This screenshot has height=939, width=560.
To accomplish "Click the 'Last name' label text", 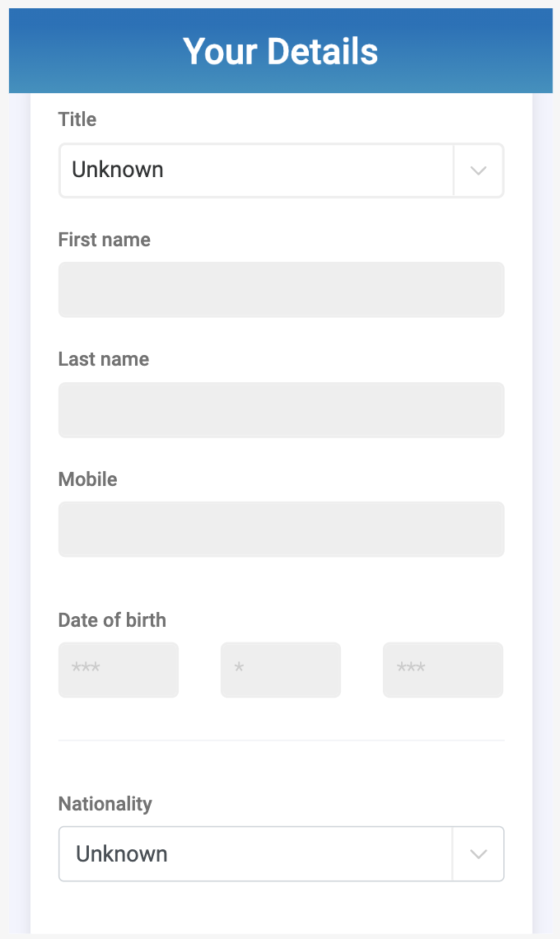I will pyautogui.click(x=104, y=359).
